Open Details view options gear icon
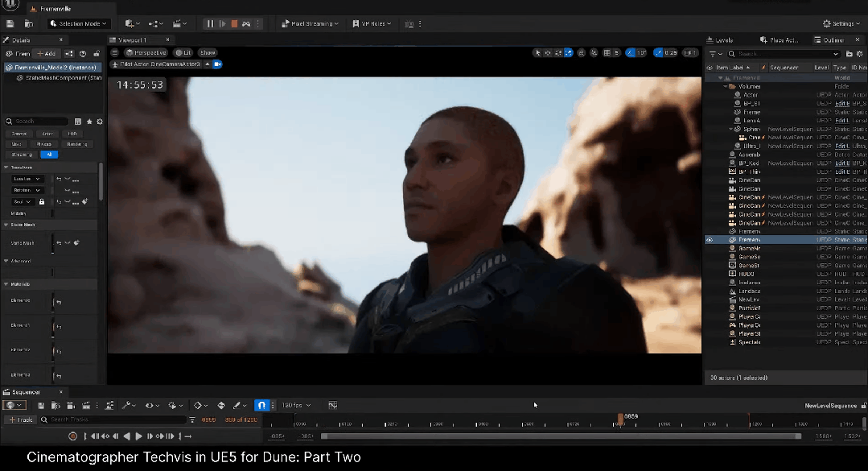The width and height of the screenshot is (868, 471). (100, 122)
